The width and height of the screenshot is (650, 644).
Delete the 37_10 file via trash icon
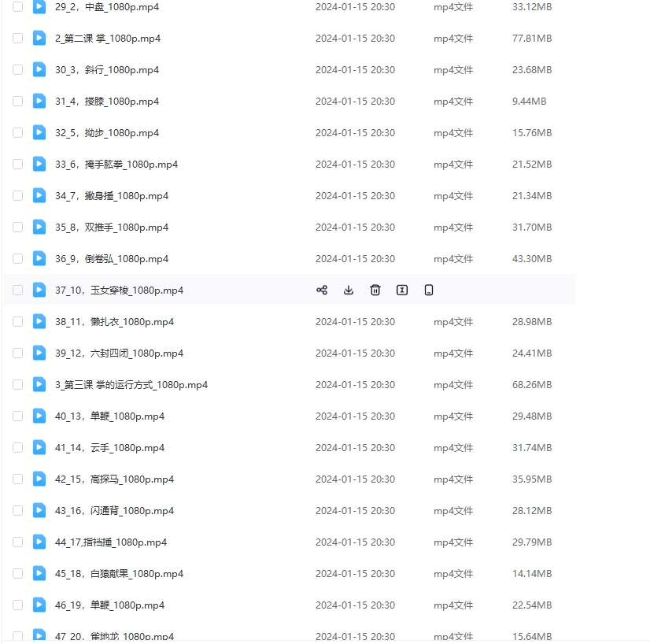point(375,290)
